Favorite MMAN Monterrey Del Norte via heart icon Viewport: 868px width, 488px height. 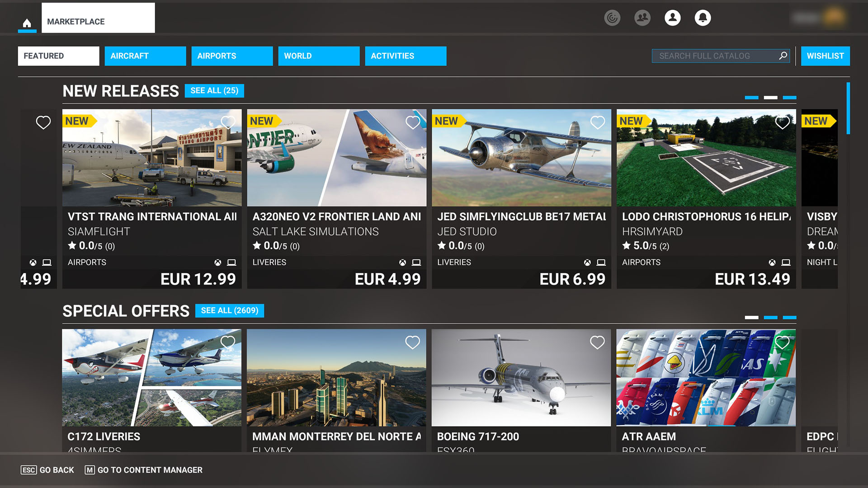pos(413,343)
